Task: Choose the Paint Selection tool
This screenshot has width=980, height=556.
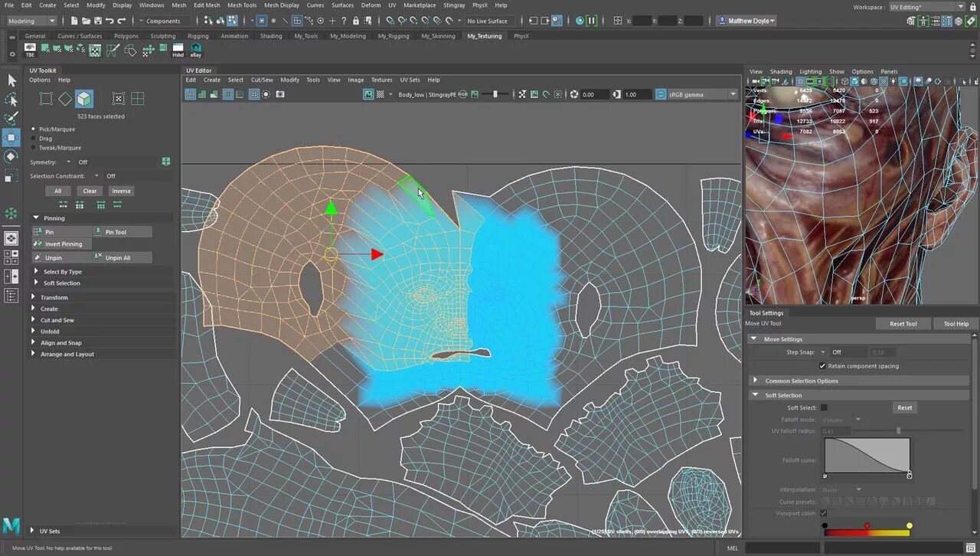Action: [x=11, y=119]
